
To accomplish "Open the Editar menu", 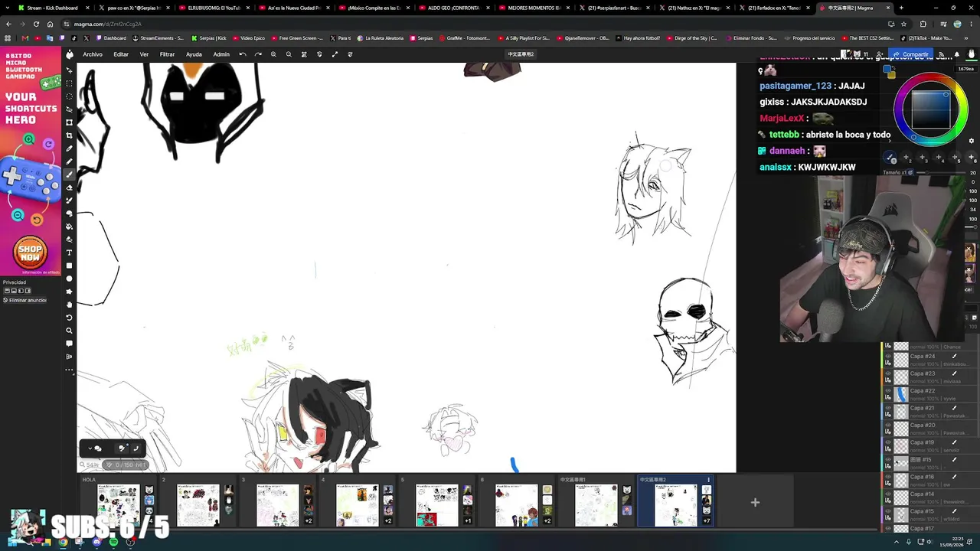I will point(121,54).
